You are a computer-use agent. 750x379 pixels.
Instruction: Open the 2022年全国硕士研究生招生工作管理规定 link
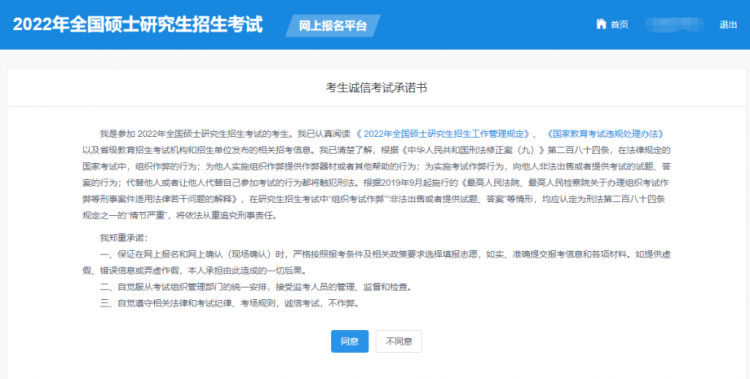pyautogui.click(x=442, y=134)
